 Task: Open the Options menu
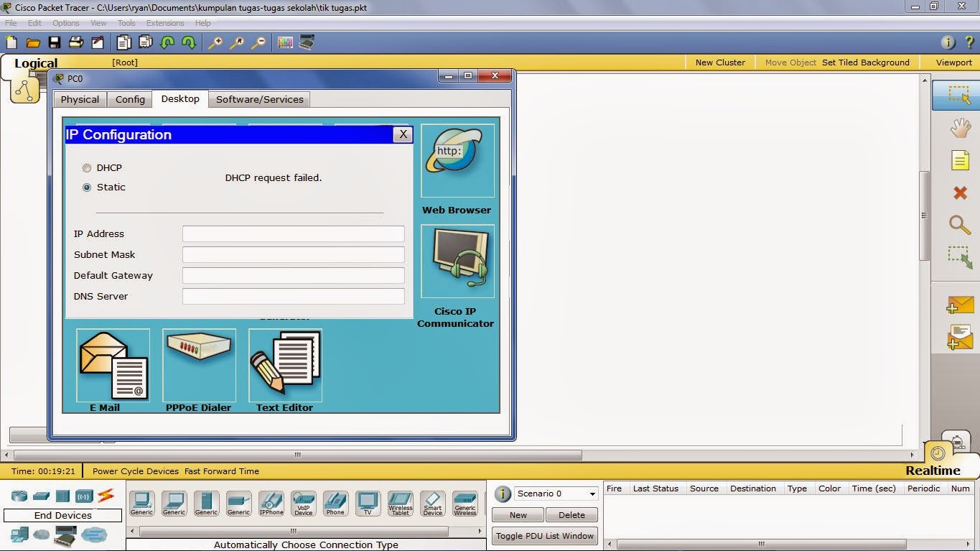pyautogui.click(x=66, y=23)
